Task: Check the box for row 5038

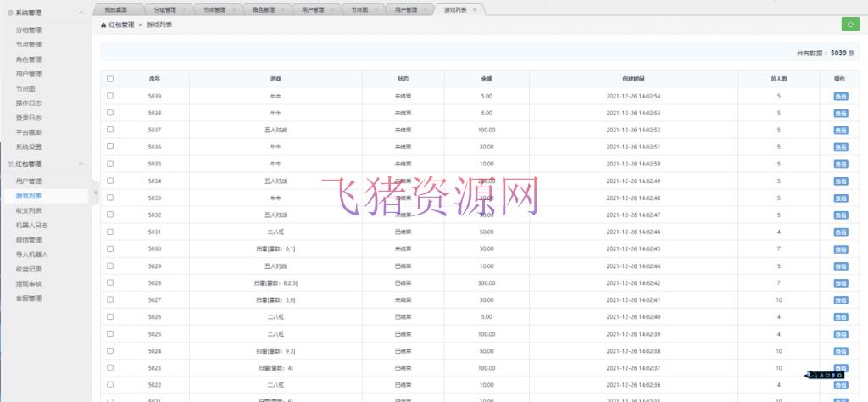Action: tap(110, 113)
